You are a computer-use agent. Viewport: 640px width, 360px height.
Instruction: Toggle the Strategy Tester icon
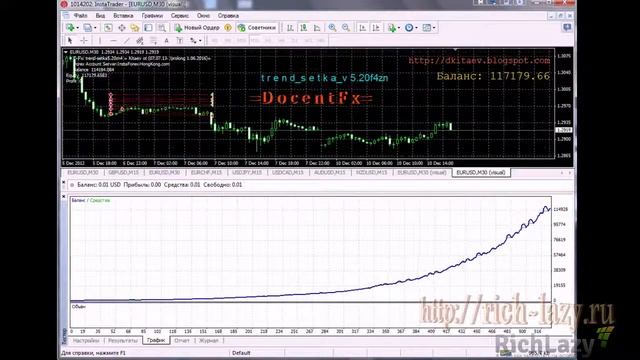(x=162, y=28)
